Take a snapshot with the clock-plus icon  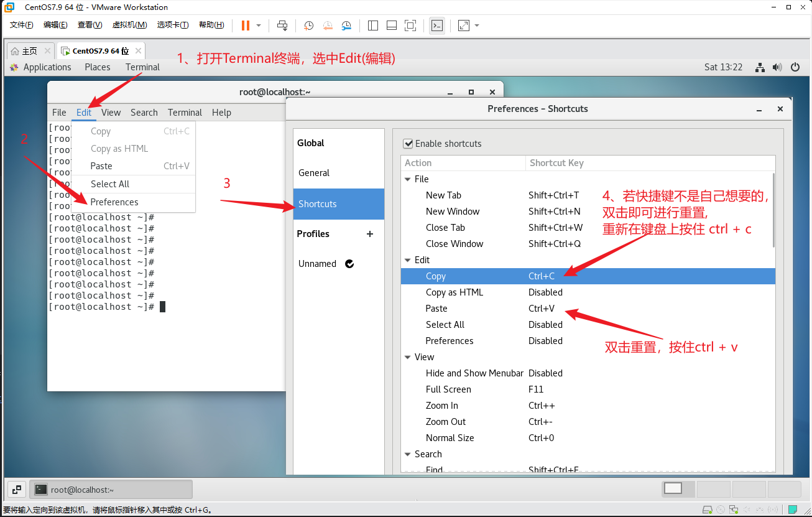[x=308, y=26]
